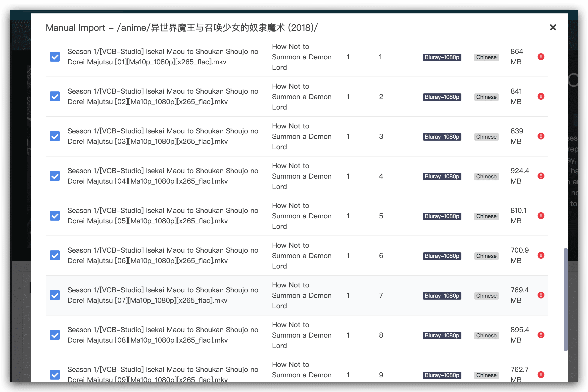Click the Bluray-1080p quality badge for episode 5
The height and width of the screenshot is (392, 588).
pos(442,216)
